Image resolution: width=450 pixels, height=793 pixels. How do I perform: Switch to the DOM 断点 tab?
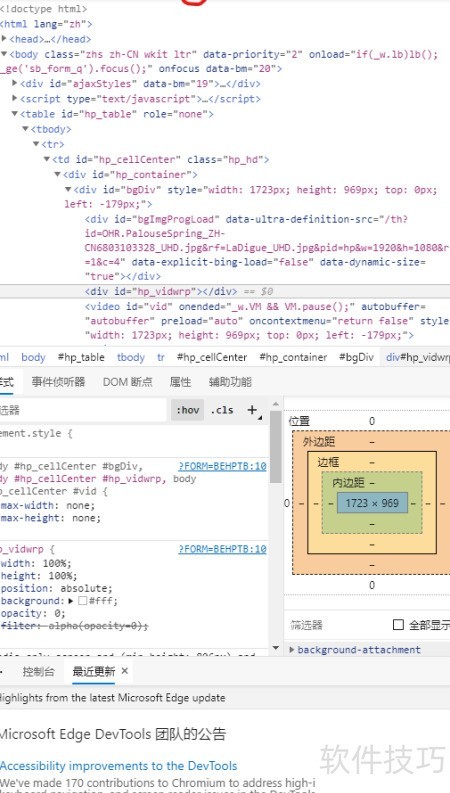coord(127,382)
